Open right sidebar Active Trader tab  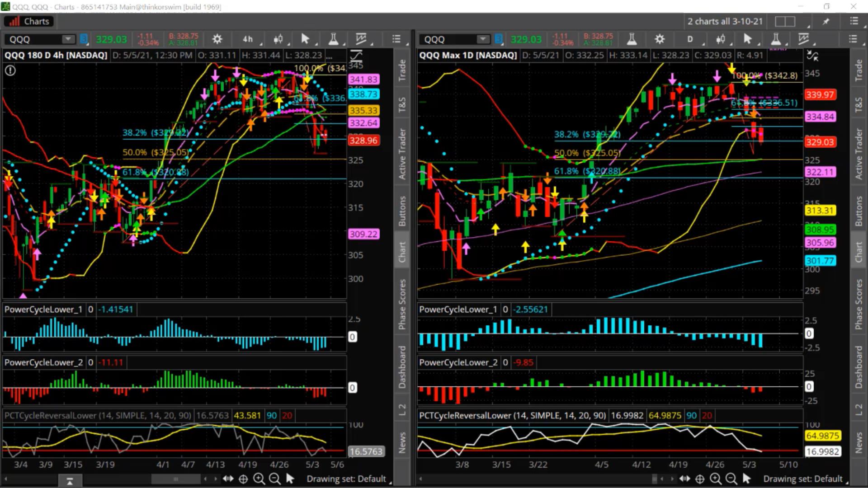pos(859,154)
